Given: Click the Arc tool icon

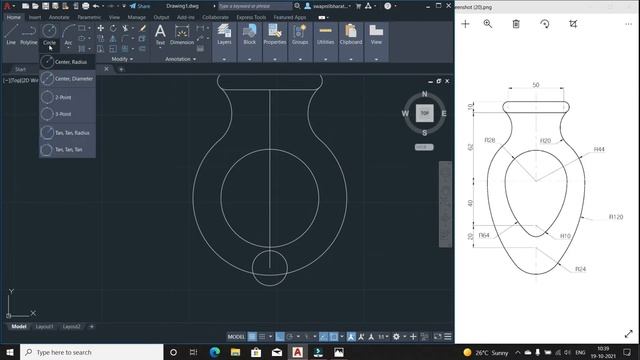Looking at the screenshot, I should tap(69, 31).
